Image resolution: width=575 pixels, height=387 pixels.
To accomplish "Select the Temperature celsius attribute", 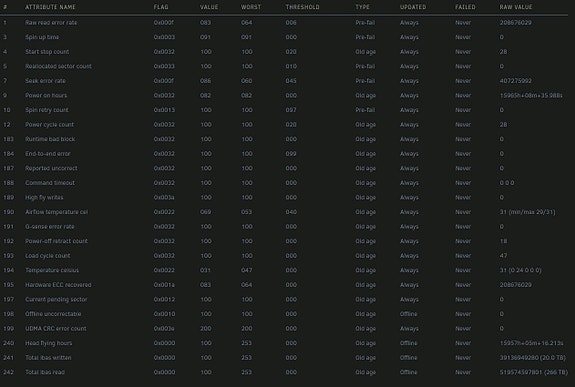I will 52,270.
